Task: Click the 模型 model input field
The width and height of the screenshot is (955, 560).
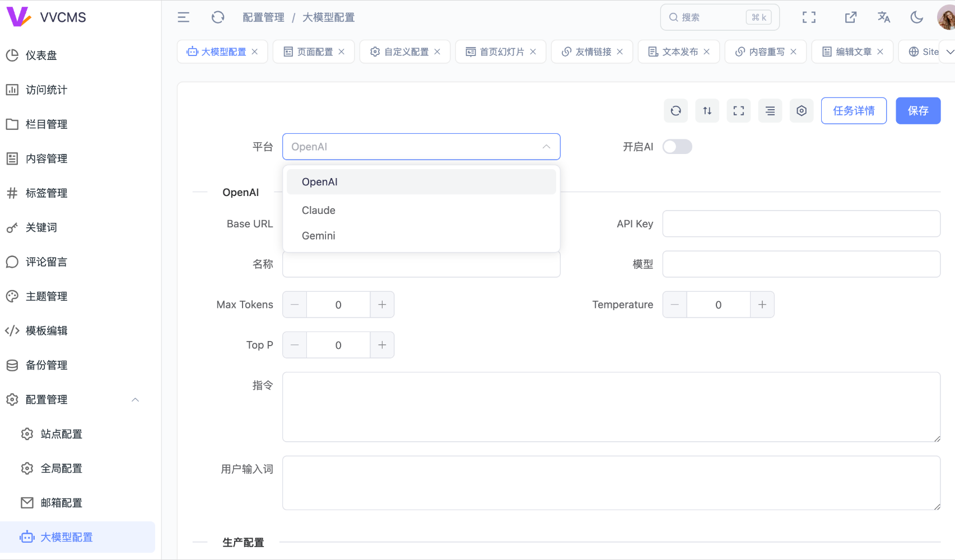Action: [801, 264]
